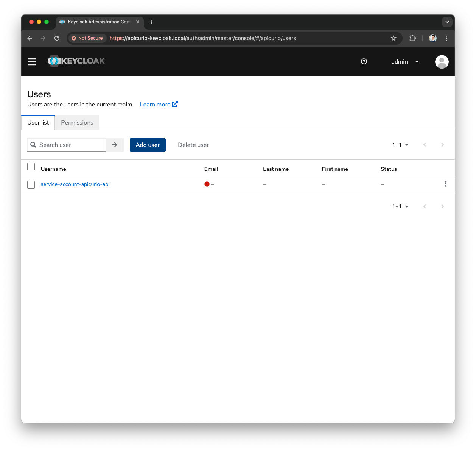476x451 pixels.
Task: Select the User list tab
Action: 38,122
